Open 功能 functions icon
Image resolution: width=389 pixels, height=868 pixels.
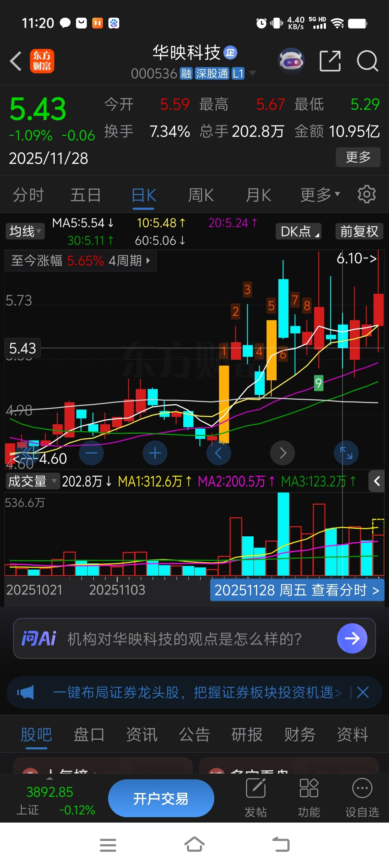point(309,798)
